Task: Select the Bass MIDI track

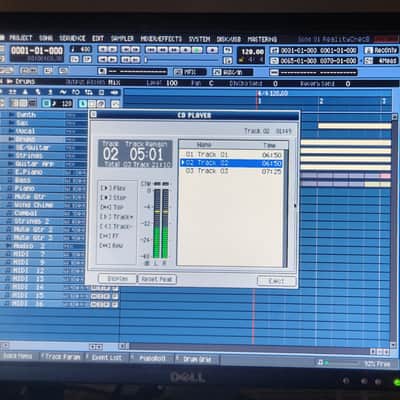Action: [23, 180]
